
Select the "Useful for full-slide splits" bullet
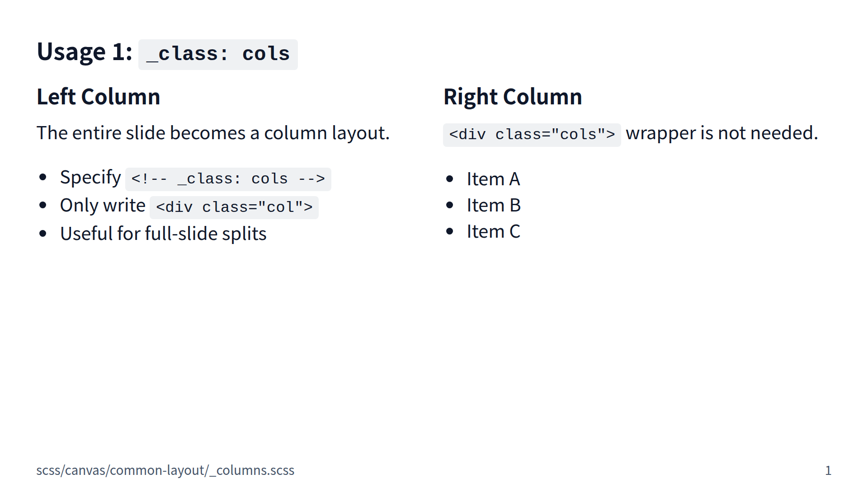pyautogui.click(x=163, y=234)
